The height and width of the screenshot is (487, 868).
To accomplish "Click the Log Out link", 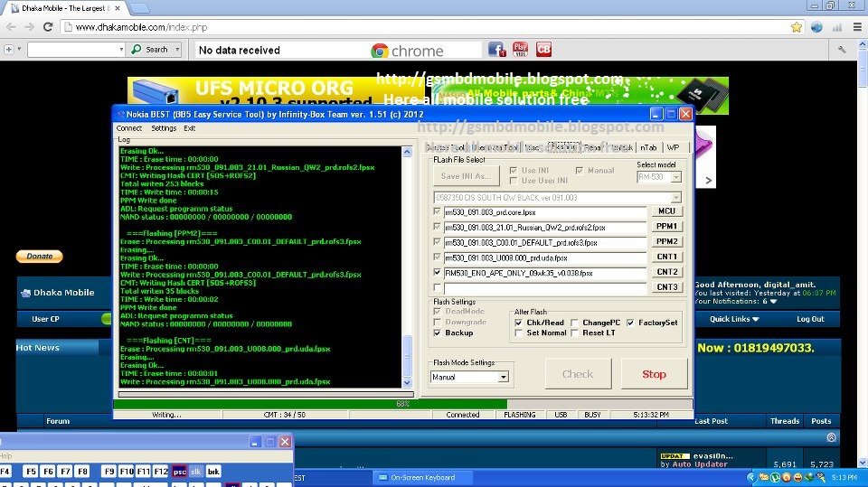I will [x=810, y=319].
